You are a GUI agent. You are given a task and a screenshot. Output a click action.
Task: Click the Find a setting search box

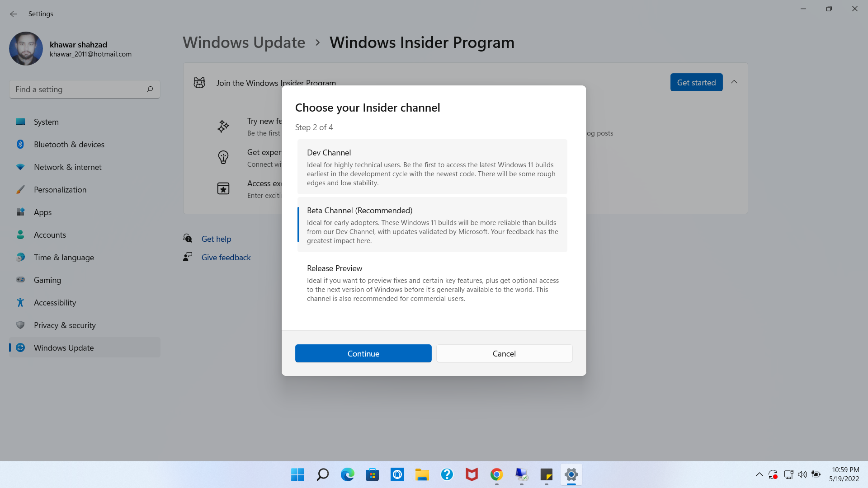(x=85, y=89)
